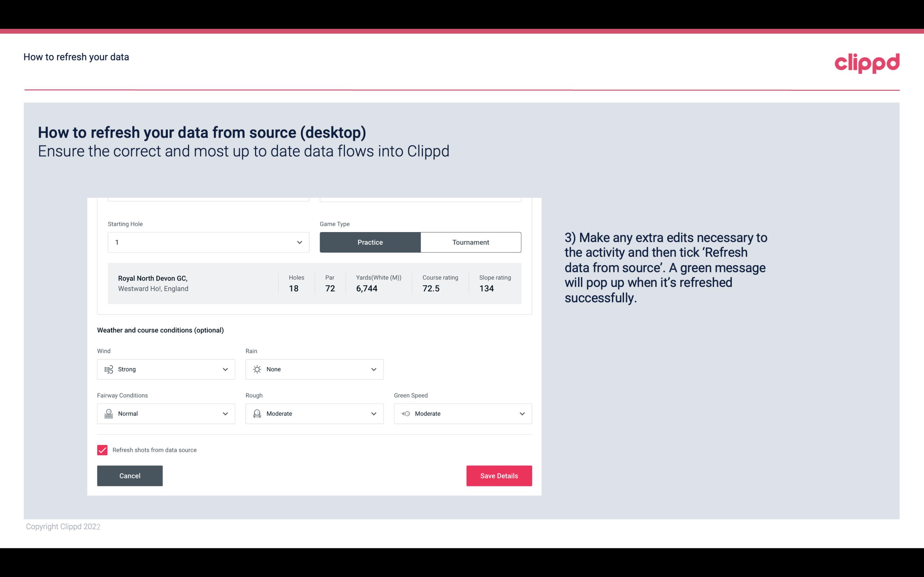The image size is (924, 577).
Task: Toggle Tournament game type selection
Action: (x=470, y=242)
